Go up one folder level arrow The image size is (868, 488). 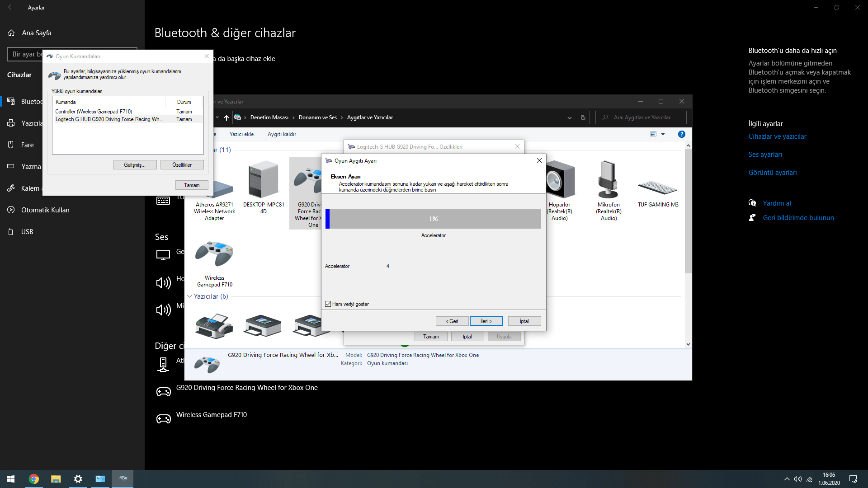pos(226,117)
